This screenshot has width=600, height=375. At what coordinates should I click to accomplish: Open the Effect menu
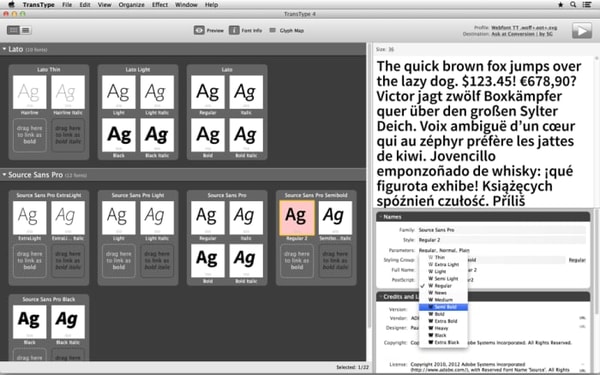click(160, 5)
